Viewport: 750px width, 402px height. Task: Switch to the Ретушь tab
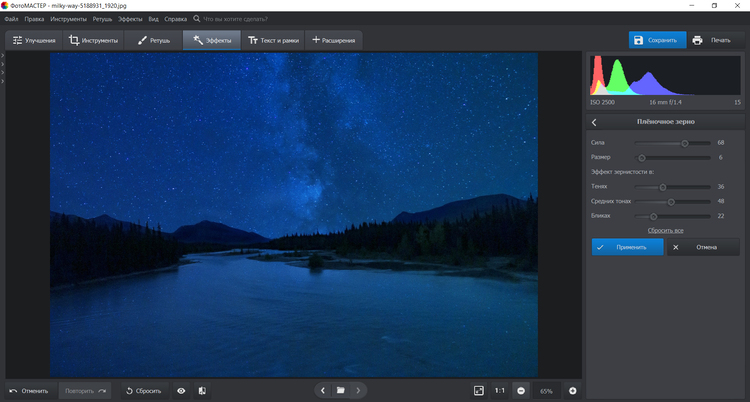(x=154, y=40)
